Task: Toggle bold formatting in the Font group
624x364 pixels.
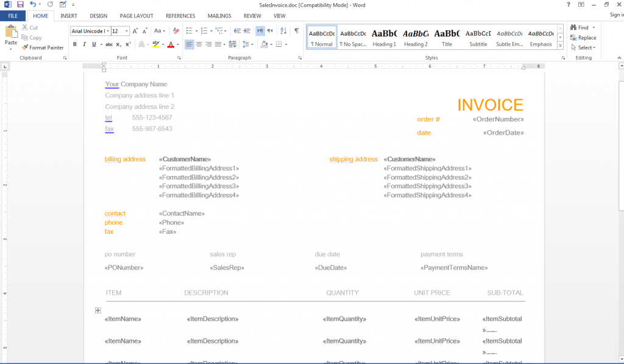Action: (x=75, y=43)
